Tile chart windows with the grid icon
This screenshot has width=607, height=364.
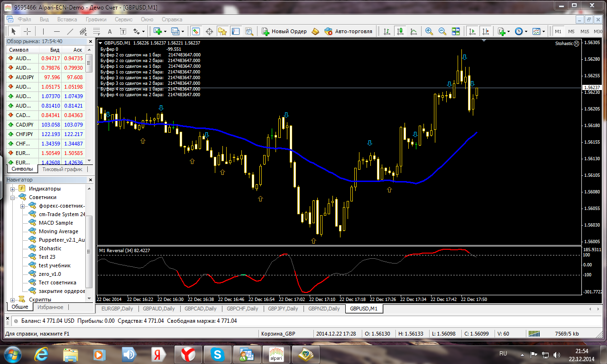456,31
